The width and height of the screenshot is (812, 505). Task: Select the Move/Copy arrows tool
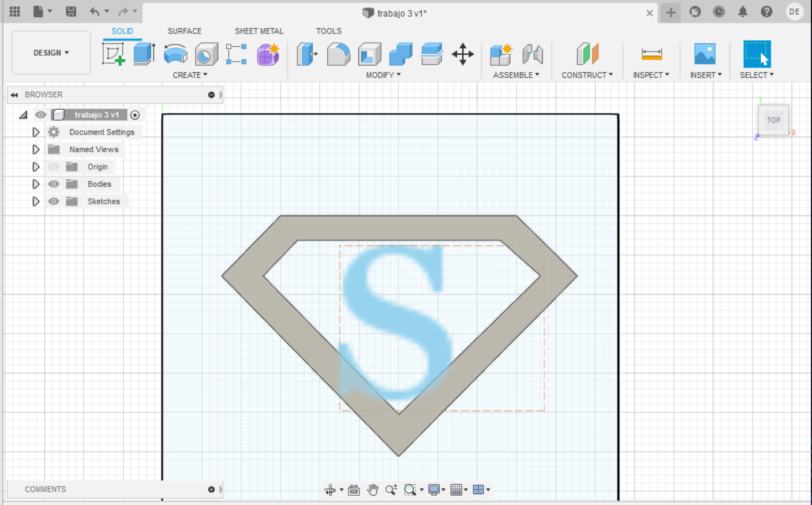pyautogui.click(x=463, y=54)
